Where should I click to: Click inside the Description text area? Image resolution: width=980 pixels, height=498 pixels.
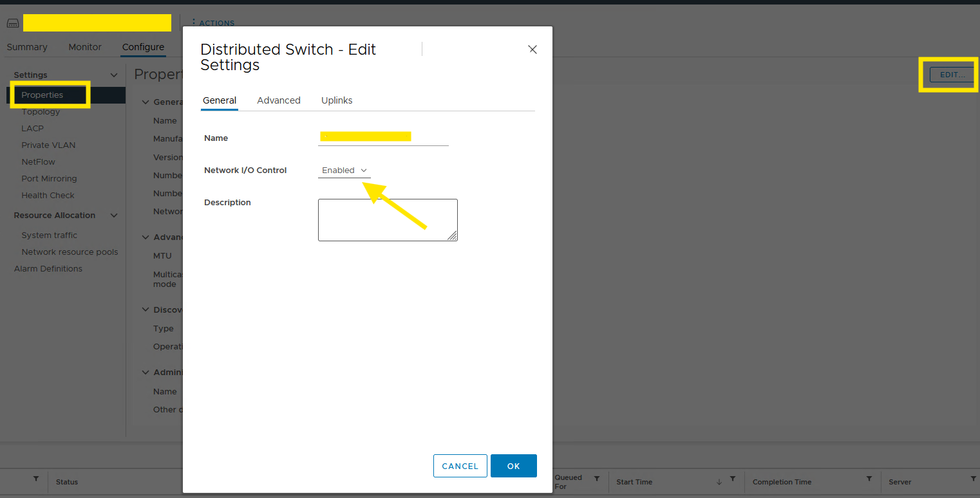[388, 220]
